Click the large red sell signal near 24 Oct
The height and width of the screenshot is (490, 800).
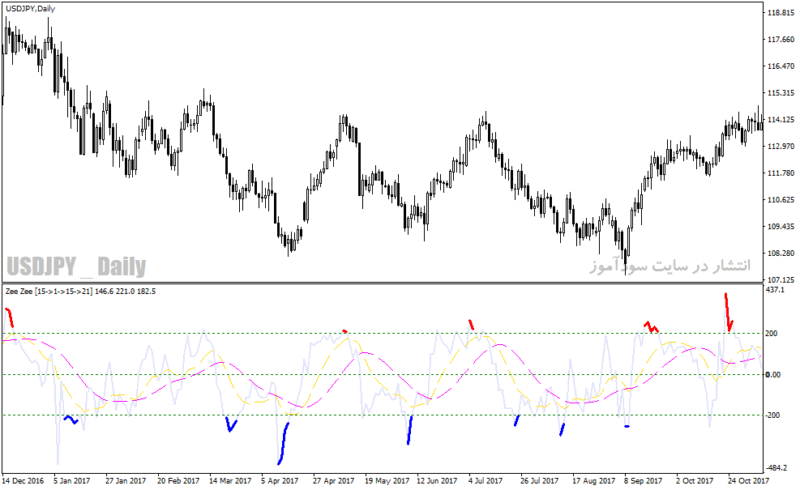click(729, 312)
